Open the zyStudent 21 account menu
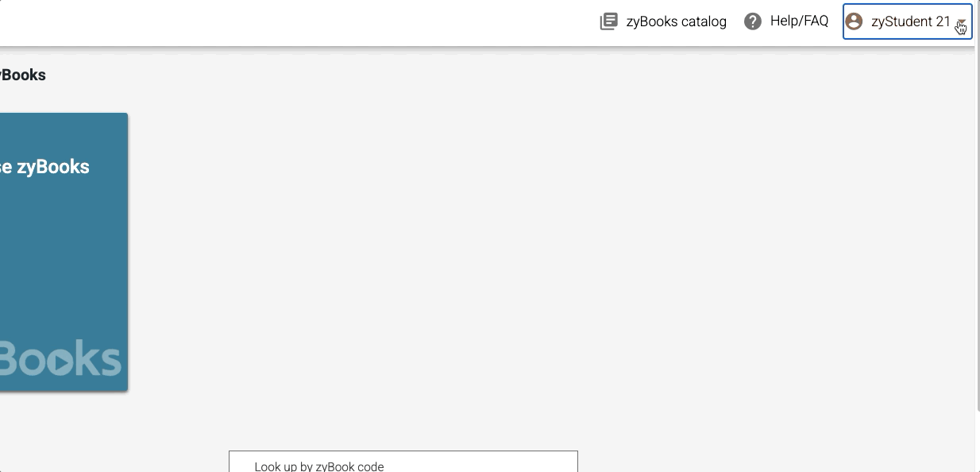980x472 pixels. (908, 21)
